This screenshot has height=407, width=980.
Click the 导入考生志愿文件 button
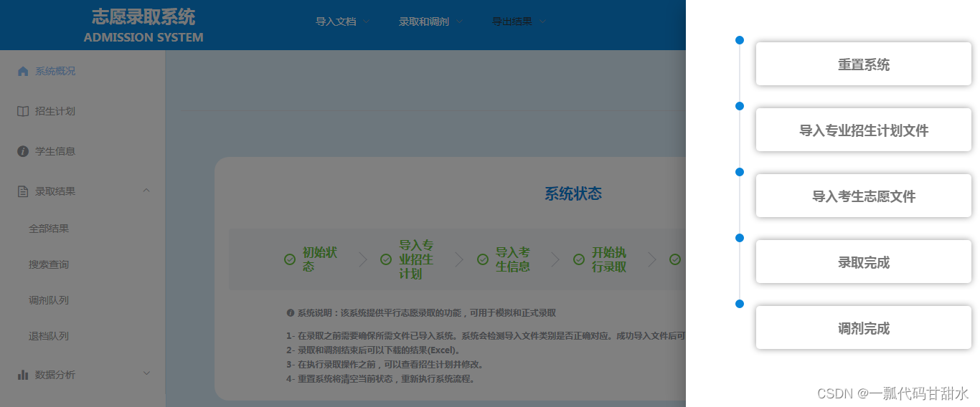click(864, 196)
